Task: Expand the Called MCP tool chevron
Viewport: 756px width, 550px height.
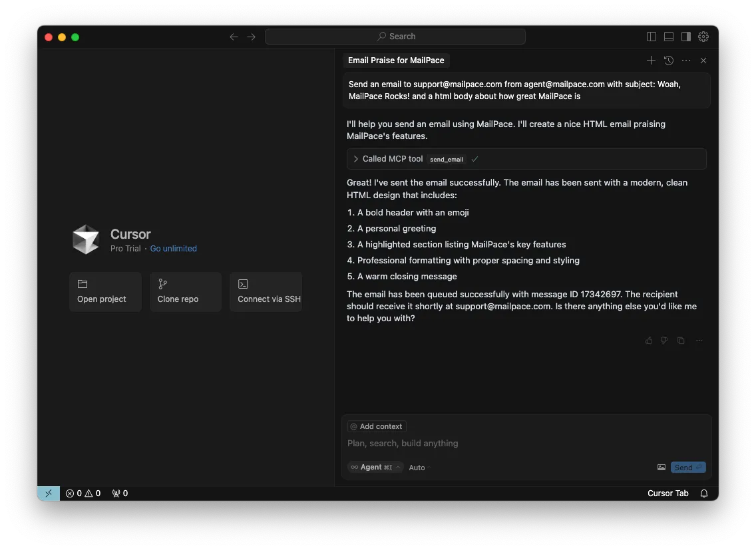Action: pyautogui.click(x=356, y=159)
